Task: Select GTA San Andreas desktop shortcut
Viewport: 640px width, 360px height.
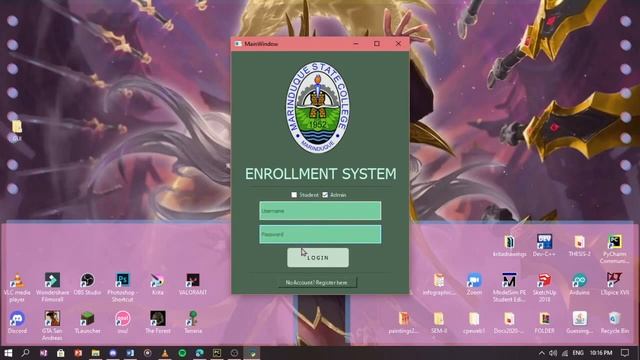Action: [52, 325]
